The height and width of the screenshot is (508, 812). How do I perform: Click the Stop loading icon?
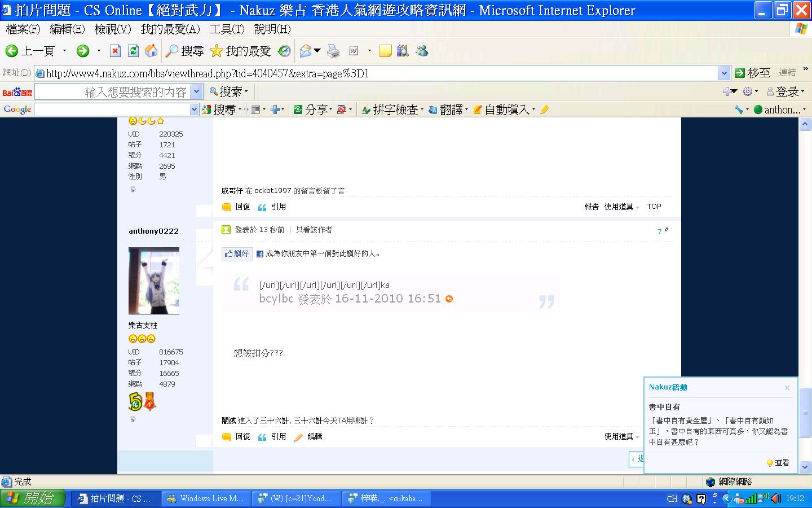(x=115, y=51)
